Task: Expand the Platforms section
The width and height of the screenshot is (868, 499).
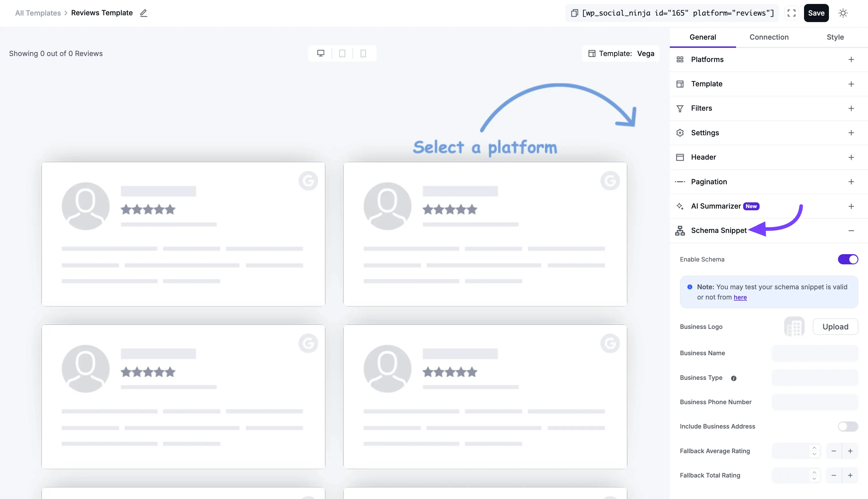Action: point(852,59)
